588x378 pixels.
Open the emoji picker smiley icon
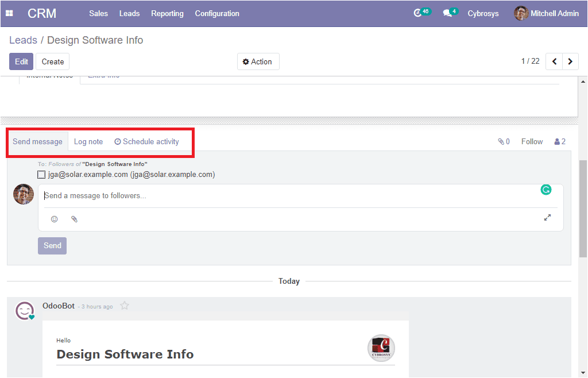(x=55, y=219)
